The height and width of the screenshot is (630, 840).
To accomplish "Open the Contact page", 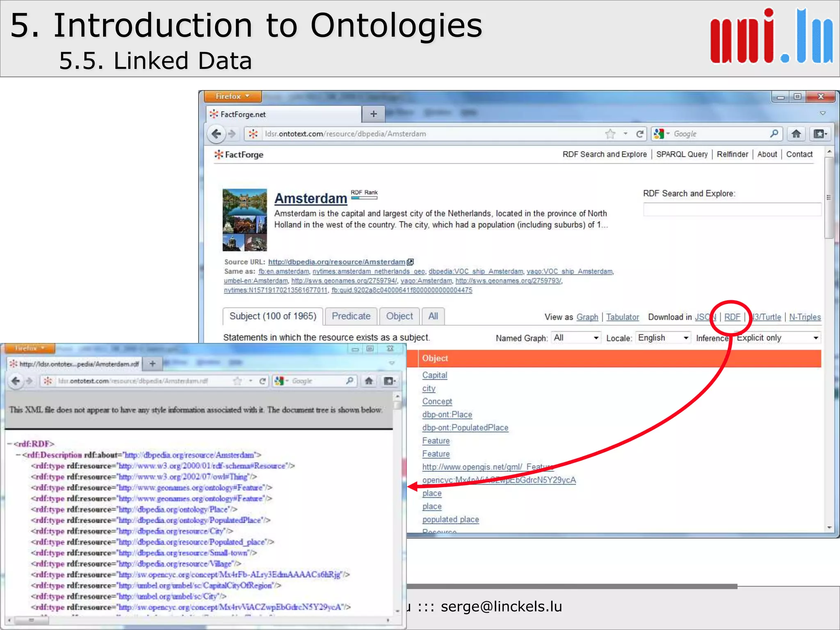I will 799,154.
